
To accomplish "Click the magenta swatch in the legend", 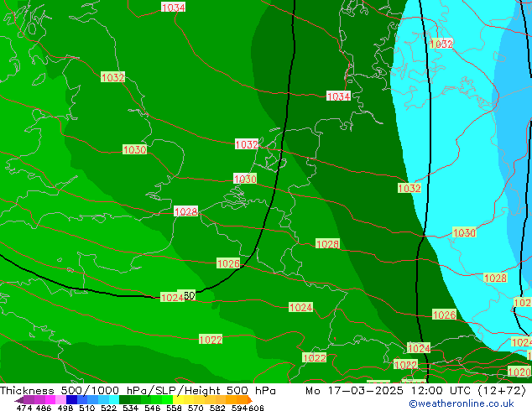I will point(50,399).
